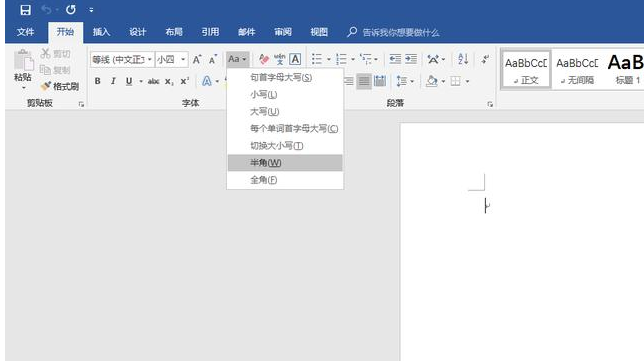Viewport: 644px width, 361px height.
Task: Click the 复制 copy button
Action: [x=55, y=70]
